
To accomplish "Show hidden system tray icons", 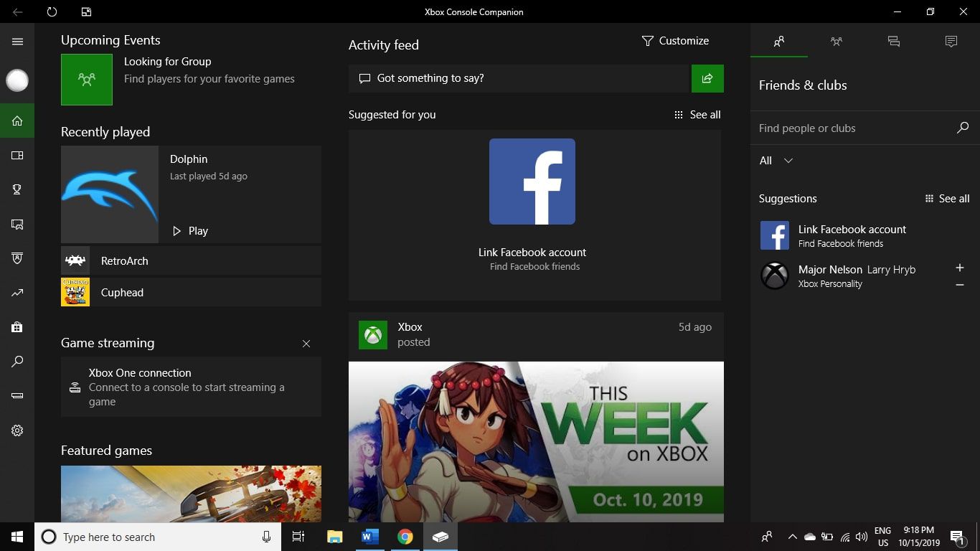I will [x=792, y=537].
